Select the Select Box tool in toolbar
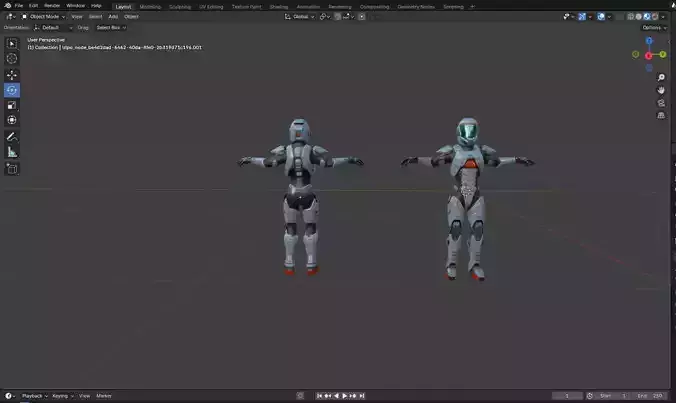This screenshot has width=676, height=403. 12,44
